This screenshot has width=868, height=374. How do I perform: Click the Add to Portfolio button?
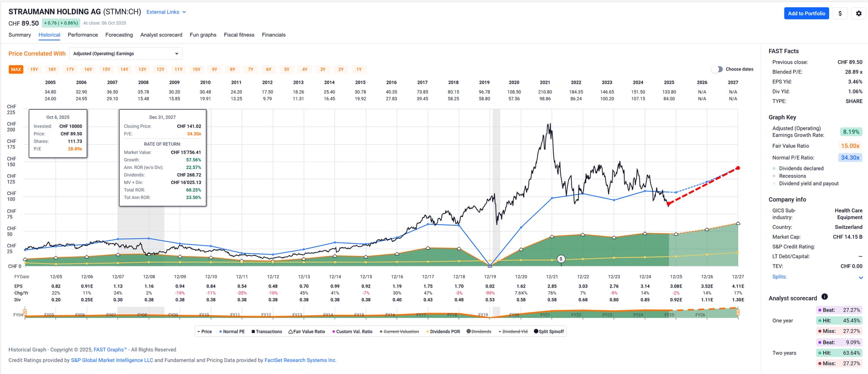[806, 14]
